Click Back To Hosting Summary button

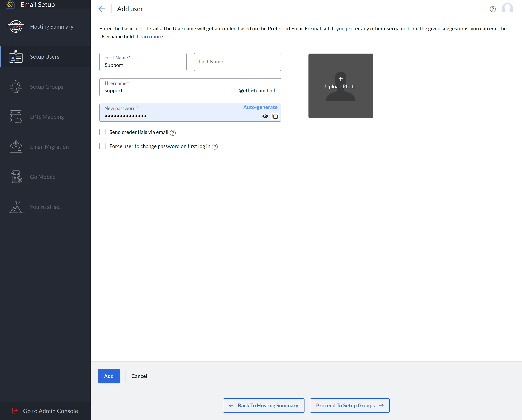pos(264,406)
